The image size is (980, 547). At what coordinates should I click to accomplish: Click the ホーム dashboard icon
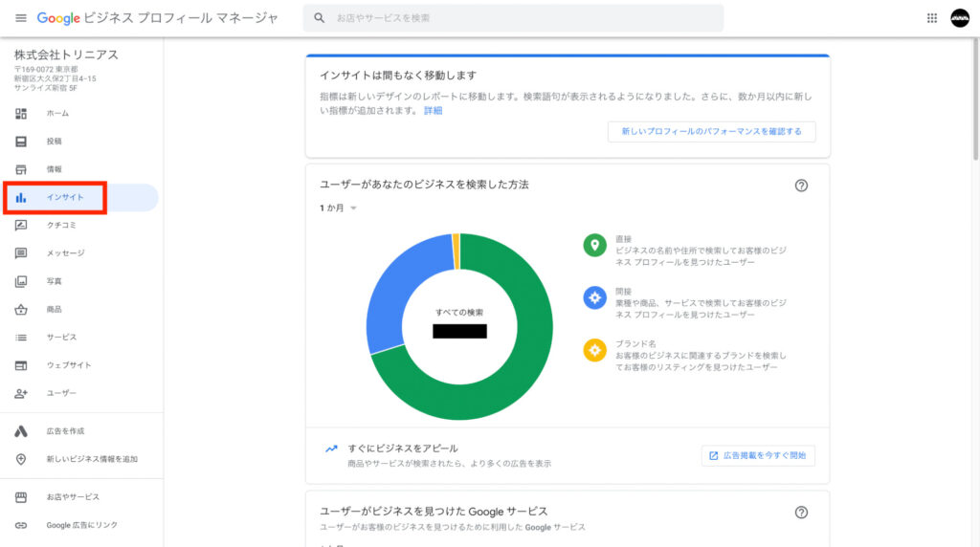[21, 114]
